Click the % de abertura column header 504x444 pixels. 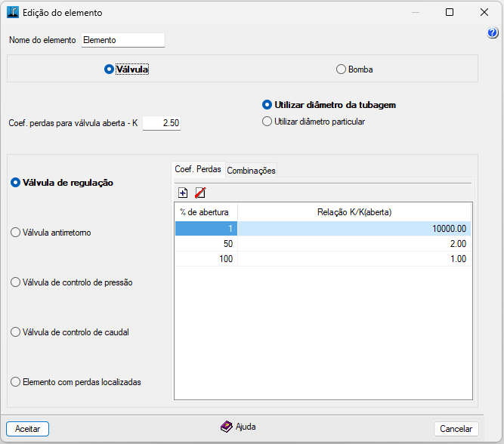[x=206, y=212]
